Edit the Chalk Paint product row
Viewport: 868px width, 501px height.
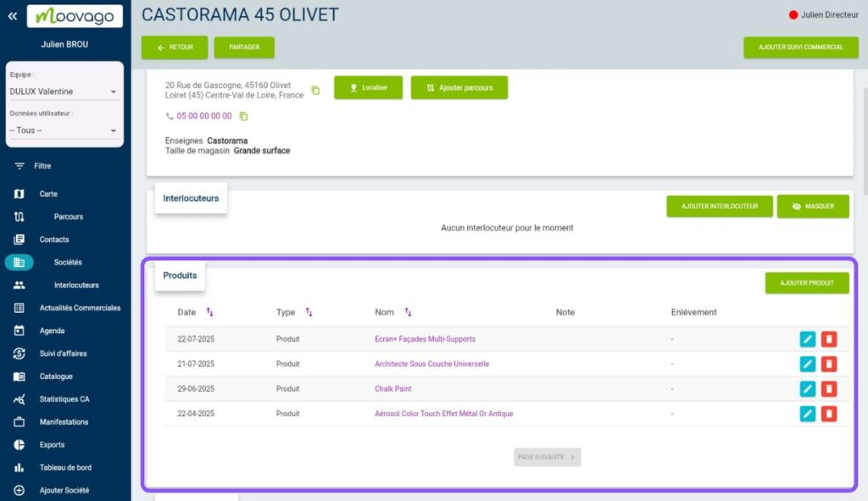[x=808, y=388]
